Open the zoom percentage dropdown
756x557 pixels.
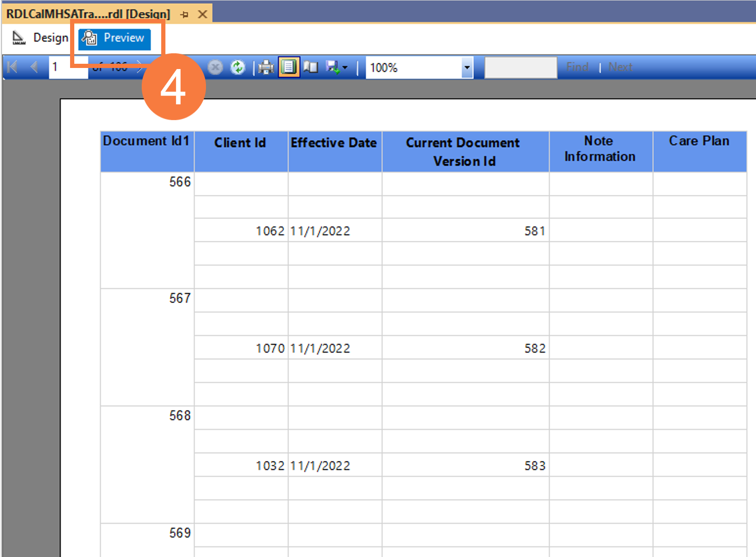click(x=466, y=67)
